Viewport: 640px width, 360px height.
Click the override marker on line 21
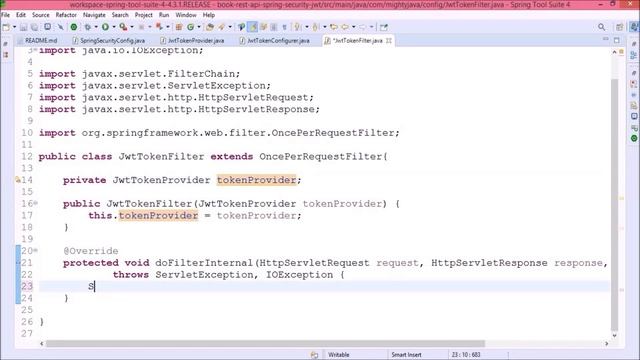18,262
